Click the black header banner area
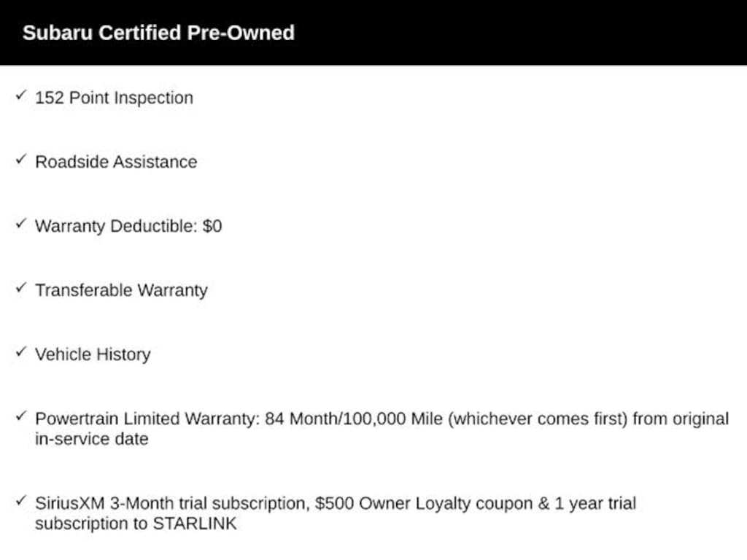 point(373,32)
